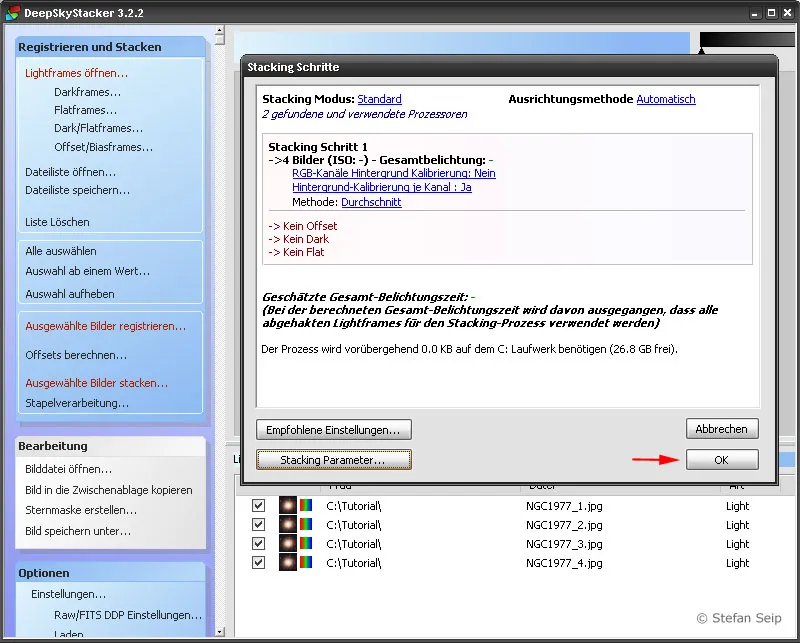Screen dimensions: 800x643
Task: Open Offset/Biasframes
Action: [104, 147]
